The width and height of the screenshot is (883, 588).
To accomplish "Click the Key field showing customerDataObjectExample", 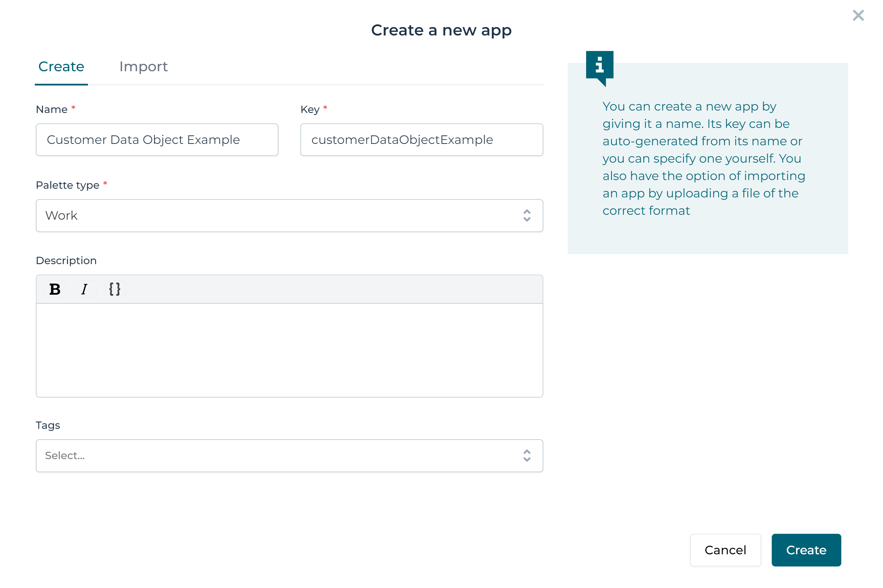I will coord(421,139).
